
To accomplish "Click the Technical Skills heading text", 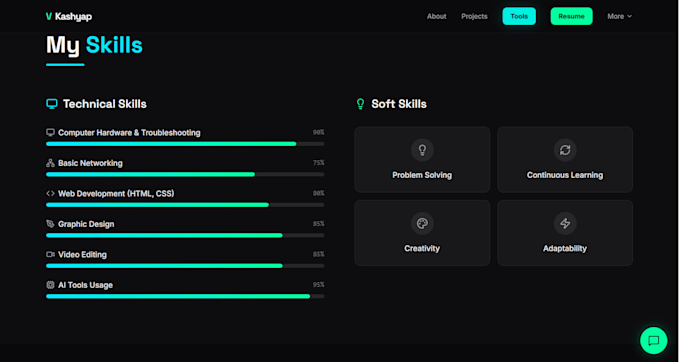I will (x=105, y=104).
